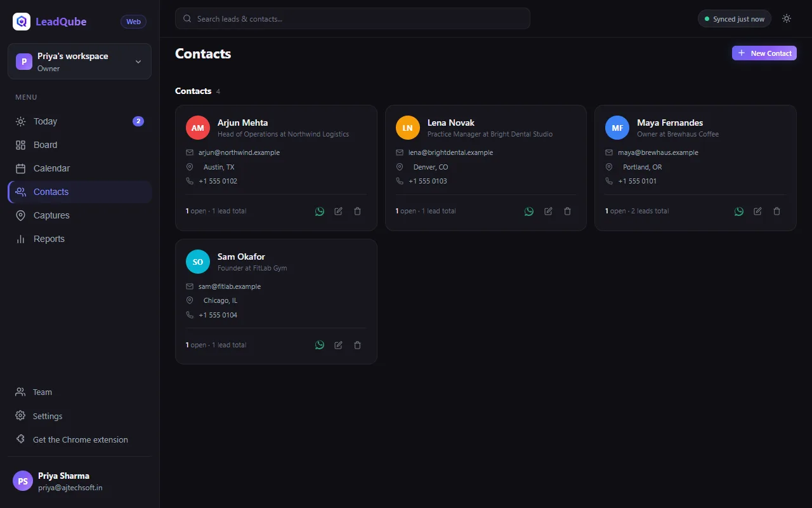The width and height of the screenshot is (812, 508).
Task: Edit the Maya Fernandes contact
Action: 758,211
